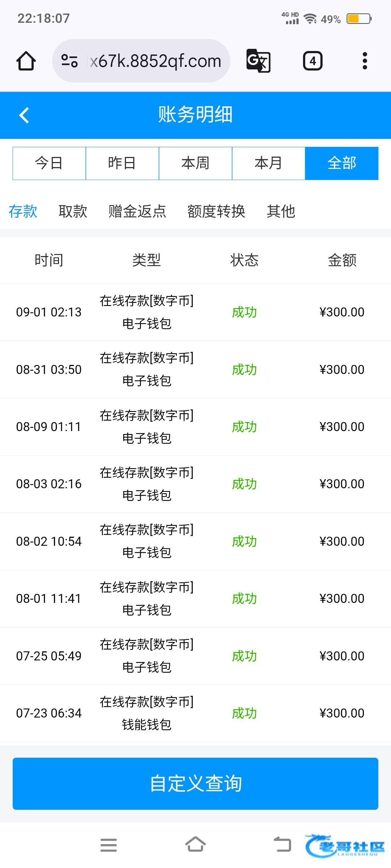
Task: Select the 昨日 date filter
Action: [x=122, y=163]
